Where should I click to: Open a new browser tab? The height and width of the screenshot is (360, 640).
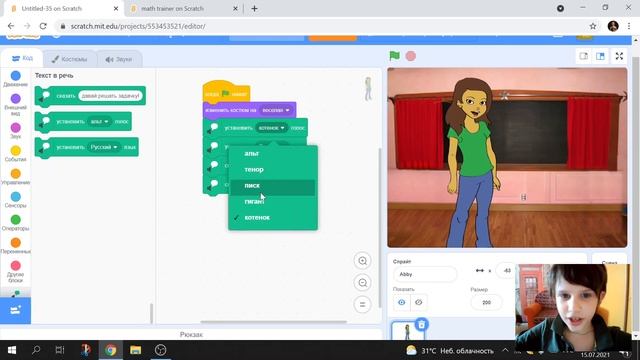(254, 9)
